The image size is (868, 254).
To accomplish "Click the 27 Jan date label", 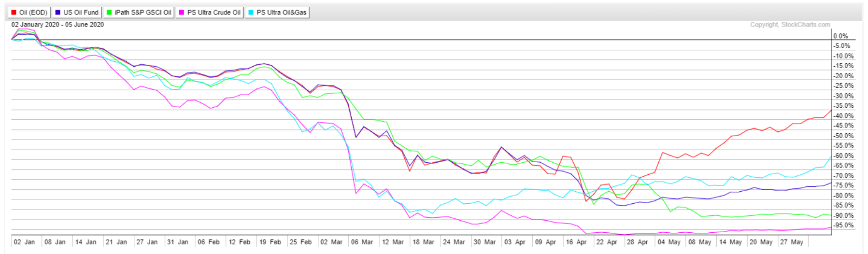I will tap(147, 242).
